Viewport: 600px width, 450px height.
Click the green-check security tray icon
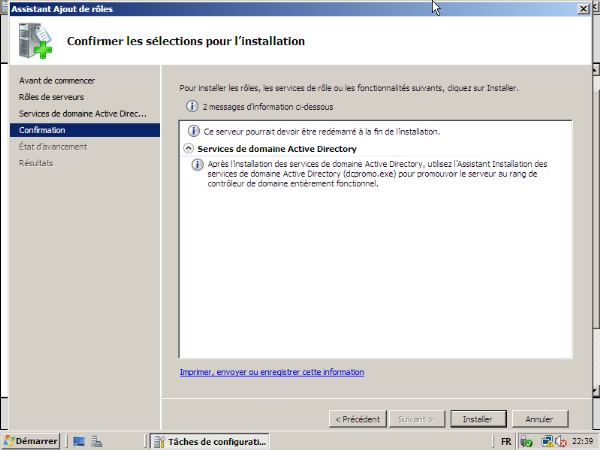(x=527, y=442)
